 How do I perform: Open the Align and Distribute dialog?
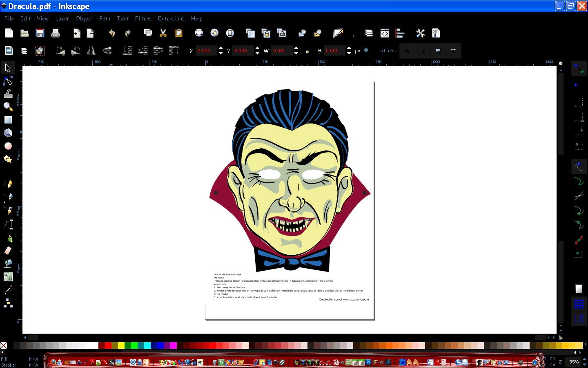click(400, 33)
